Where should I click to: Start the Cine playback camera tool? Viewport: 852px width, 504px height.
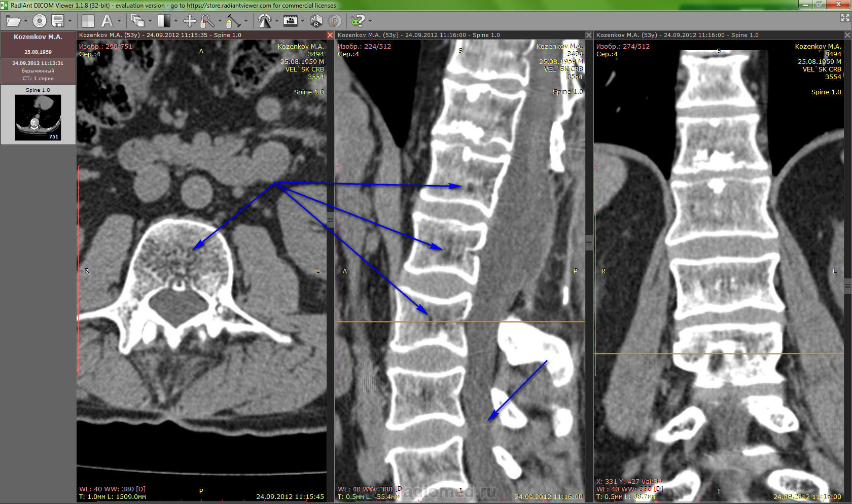point(290,21)
